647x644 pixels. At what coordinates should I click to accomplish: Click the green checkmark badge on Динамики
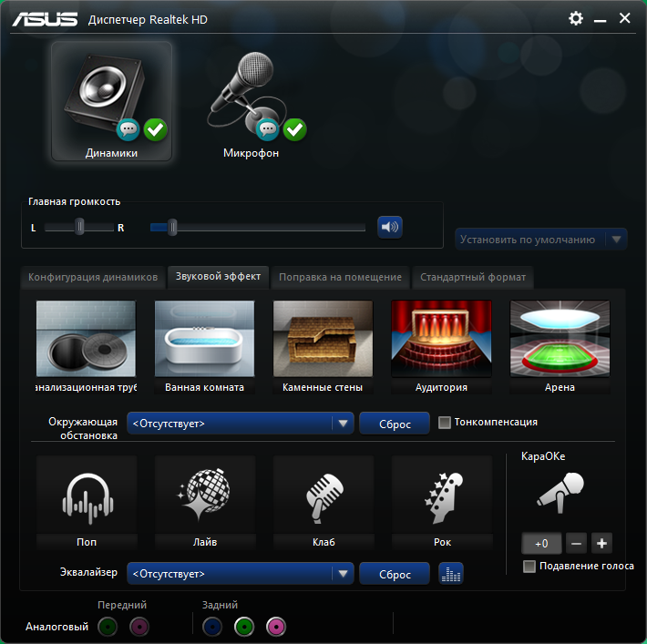coord(156,130)
